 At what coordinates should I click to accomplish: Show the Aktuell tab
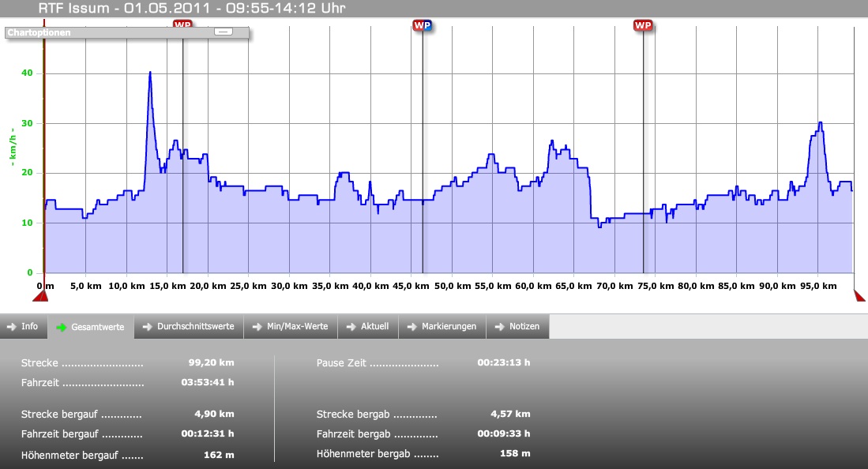pyautogui.click(x=368, y=327)
